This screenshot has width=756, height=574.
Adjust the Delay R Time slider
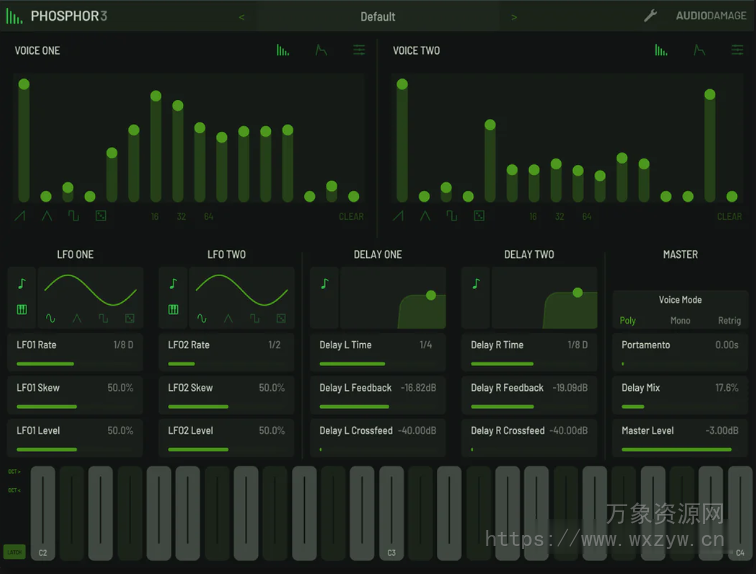[x=529, y=364]
